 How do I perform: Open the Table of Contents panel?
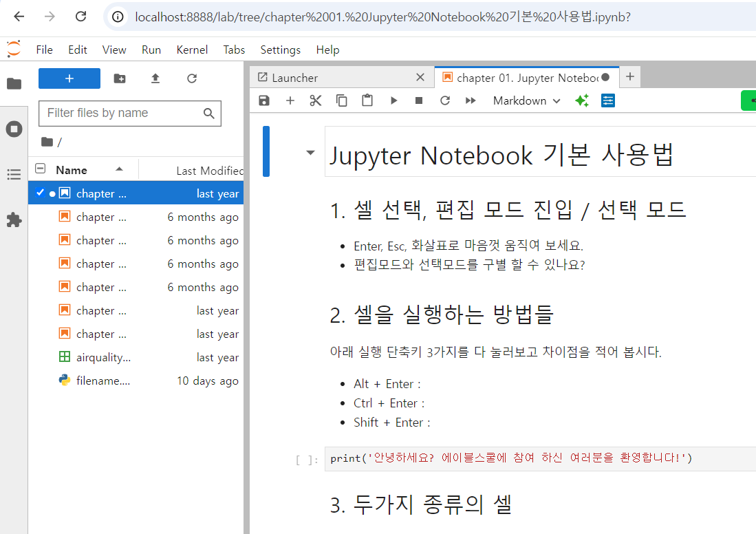click(14, 175)
